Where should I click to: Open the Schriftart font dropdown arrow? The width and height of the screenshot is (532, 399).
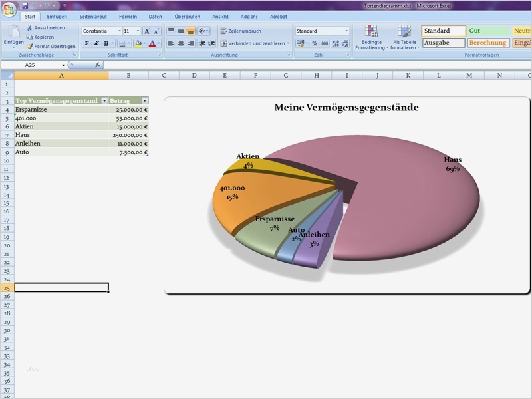[120, 31]
